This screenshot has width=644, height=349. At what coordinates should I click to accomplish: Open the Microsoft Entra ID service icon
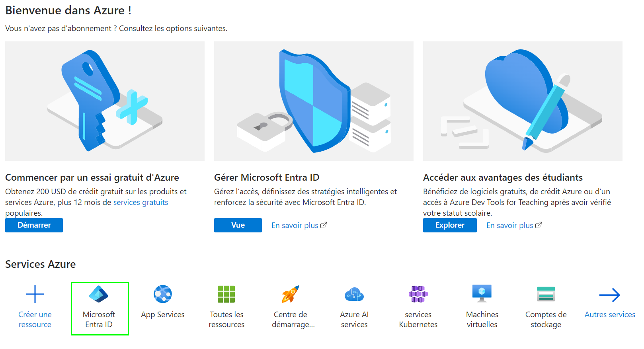click(x=99, y=294)
